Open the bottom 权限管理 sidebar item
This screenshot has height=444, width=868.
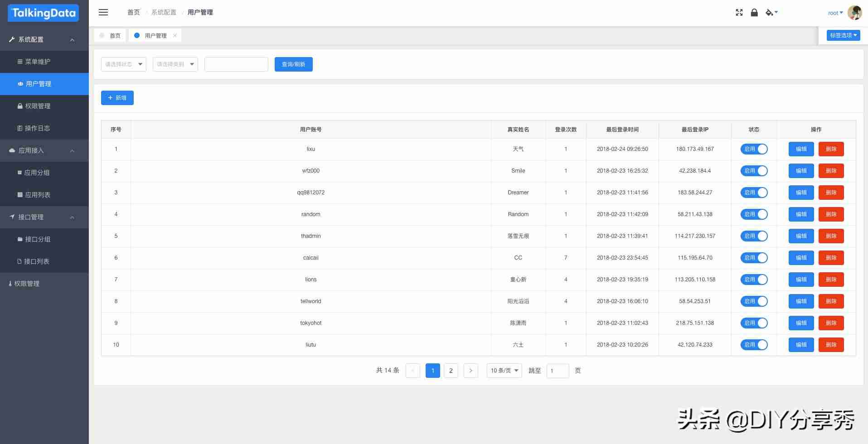point(44,284)
